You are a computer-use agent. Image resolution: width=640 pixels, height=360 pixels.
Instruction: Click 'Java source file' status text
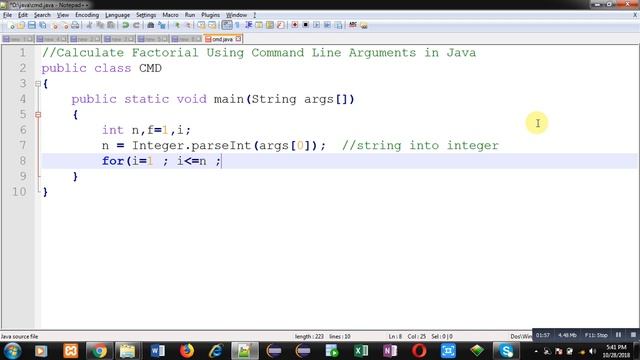tap(19, 337)
